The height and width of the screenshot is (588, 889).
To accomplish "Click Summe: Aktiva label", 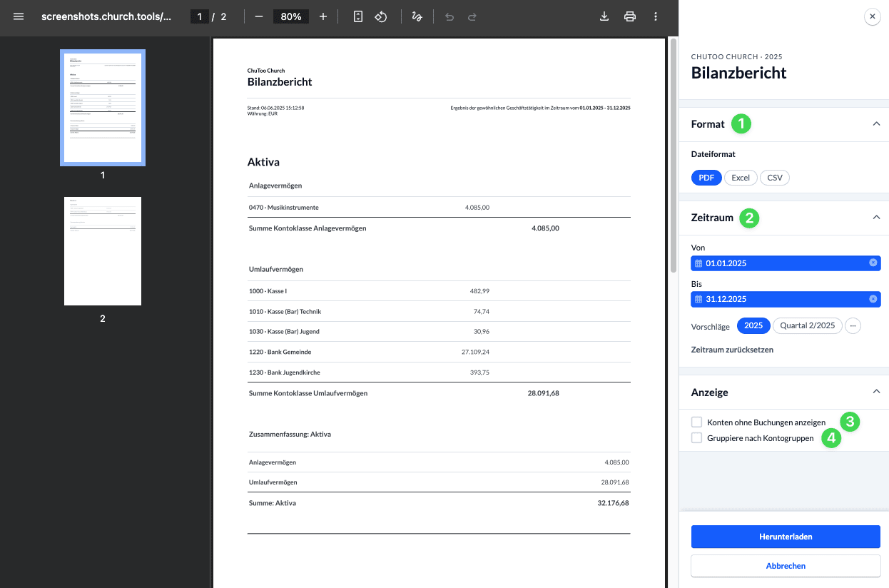I will click(x=273, y=503).
